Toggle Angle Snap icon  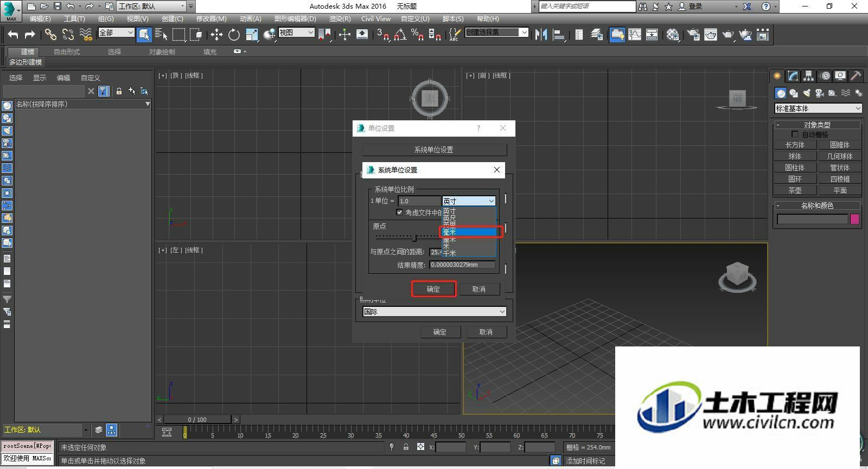coord(400,35)
